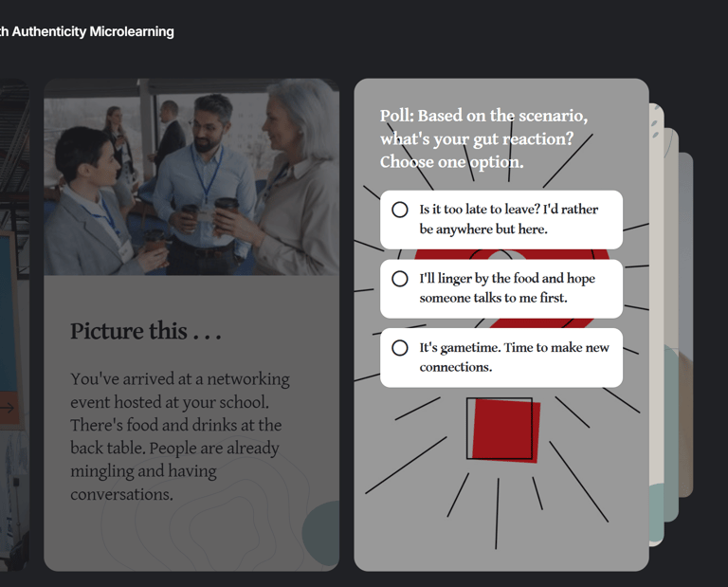The width and height of the screenshot is (728, 587).
Task: Click the teal circle decoration on scenario card
Action: (x=320, y=533)
